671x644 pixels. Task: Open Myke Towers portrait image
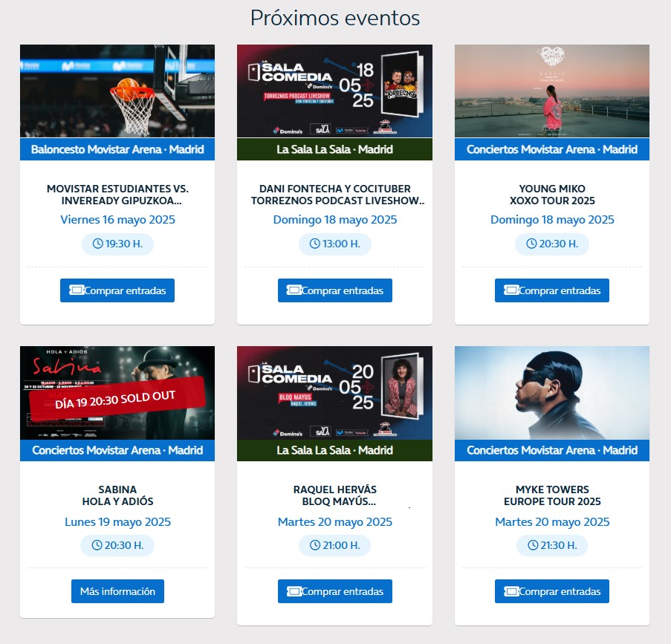(x=552, y=393)
